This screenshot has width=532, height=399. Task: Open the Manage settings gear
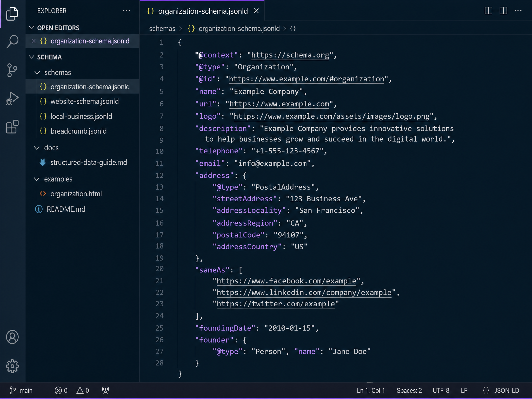coord(12,366)
